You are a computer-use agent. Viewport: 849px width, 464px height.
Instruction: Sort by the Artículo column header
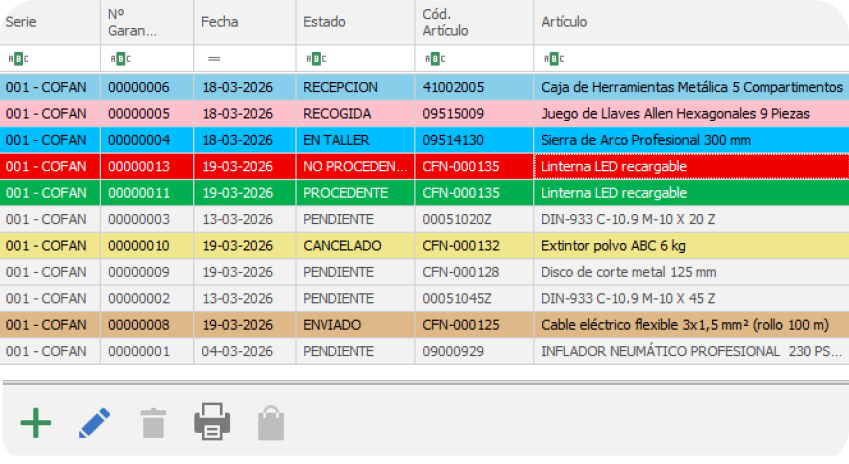691,22
